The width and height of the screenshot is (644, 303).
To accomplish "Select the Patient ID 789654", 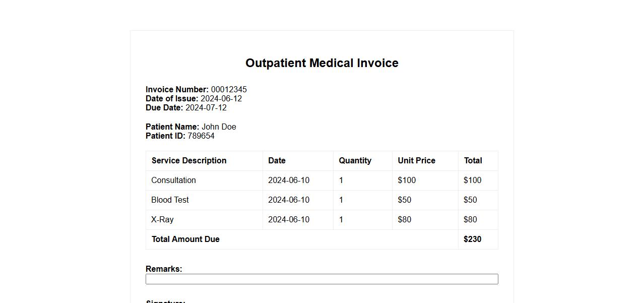I will point(201,136).
